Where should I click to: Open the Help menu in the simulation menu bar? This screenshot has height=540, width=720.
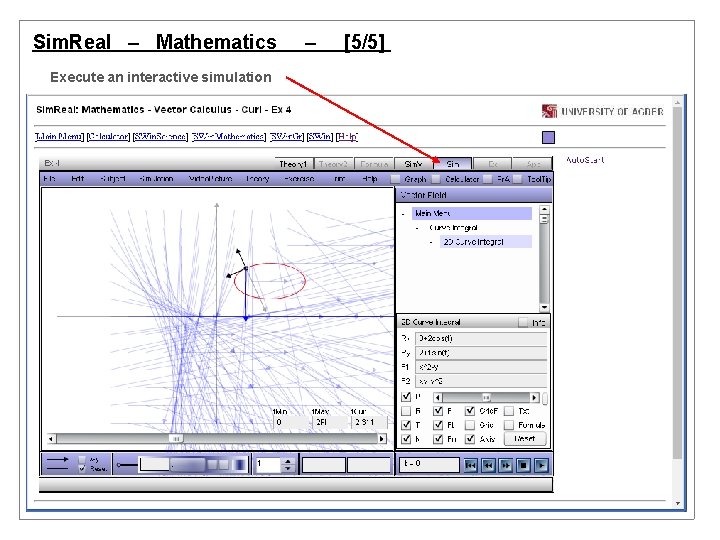[370, 179]
